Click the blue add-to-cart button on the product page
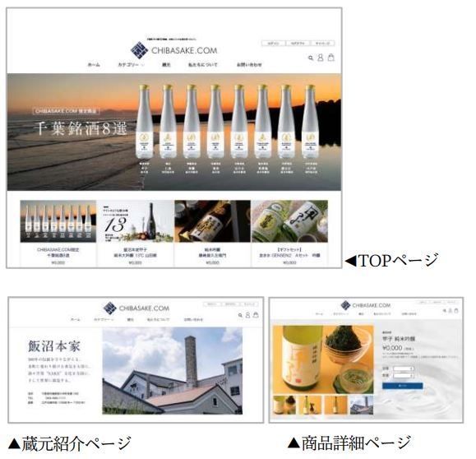The image size is (476, 459). [402, 386]
